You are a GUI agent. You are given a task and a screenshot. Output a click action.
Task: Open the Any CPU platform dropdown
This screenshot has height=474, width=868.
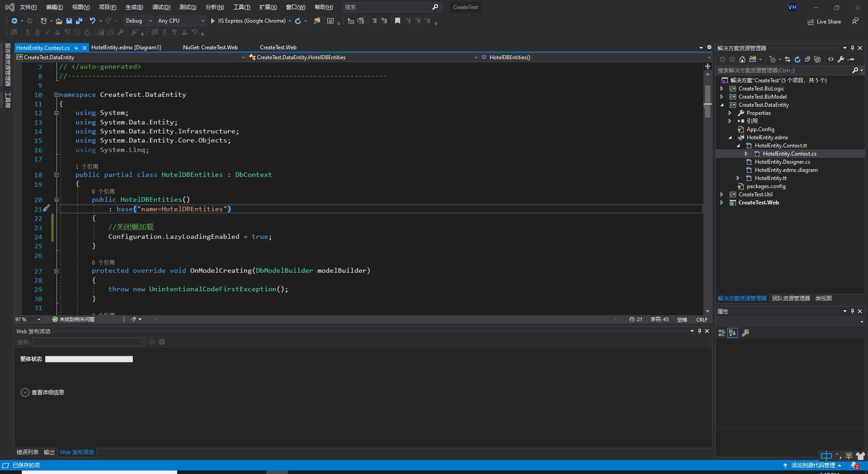181,21
